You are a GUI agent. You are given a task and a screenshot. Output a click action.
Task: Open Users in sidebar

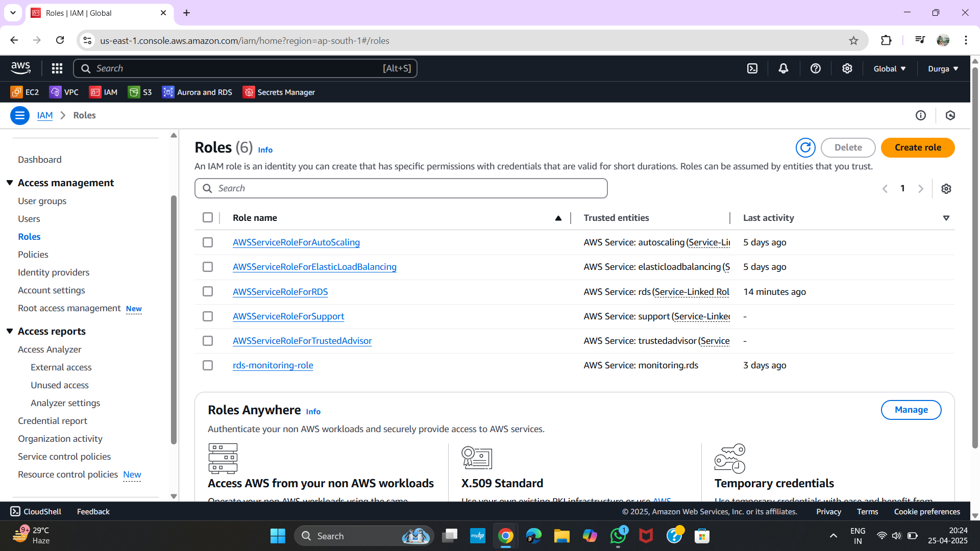(x=29, y=219)
